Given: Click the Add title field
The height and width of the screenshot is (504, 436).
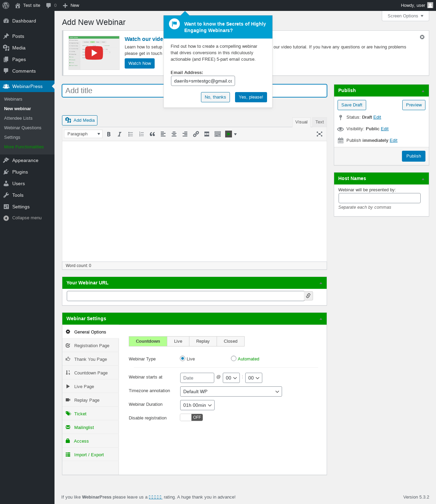Looking at the screenshot, I should click(x=194, y=91).
